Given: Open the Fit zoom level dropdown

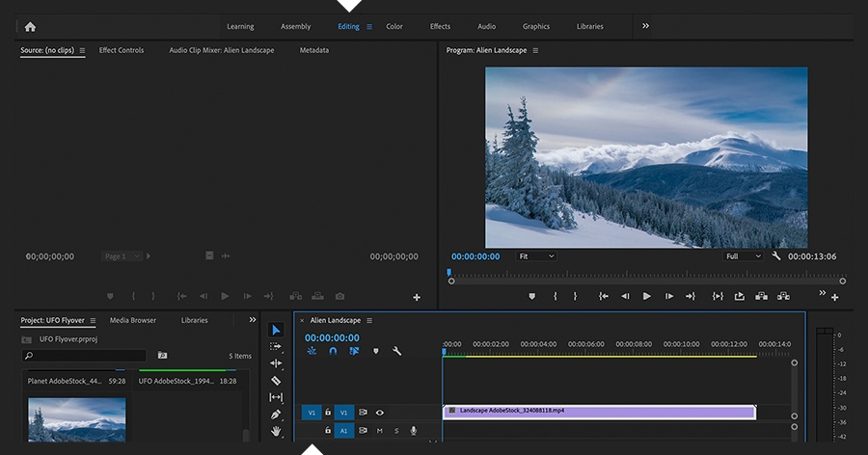Looking at the screenshot, I should coord(536,256).
